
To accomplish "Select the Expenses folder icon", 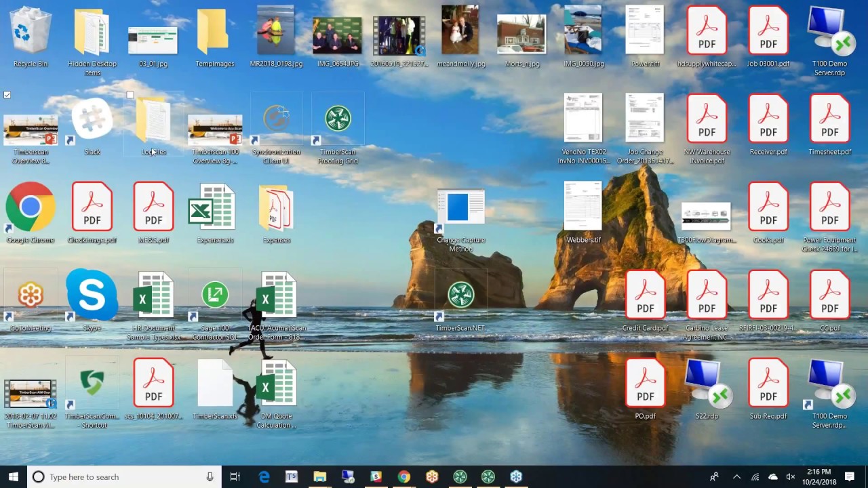I will coord(277,213).
